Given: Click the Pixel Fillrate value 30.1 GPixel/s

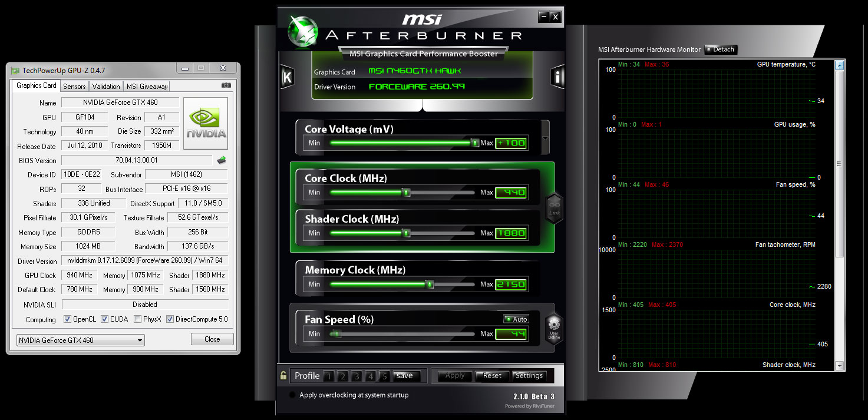Looking at the screenshot, I should [x=88, y=217].
